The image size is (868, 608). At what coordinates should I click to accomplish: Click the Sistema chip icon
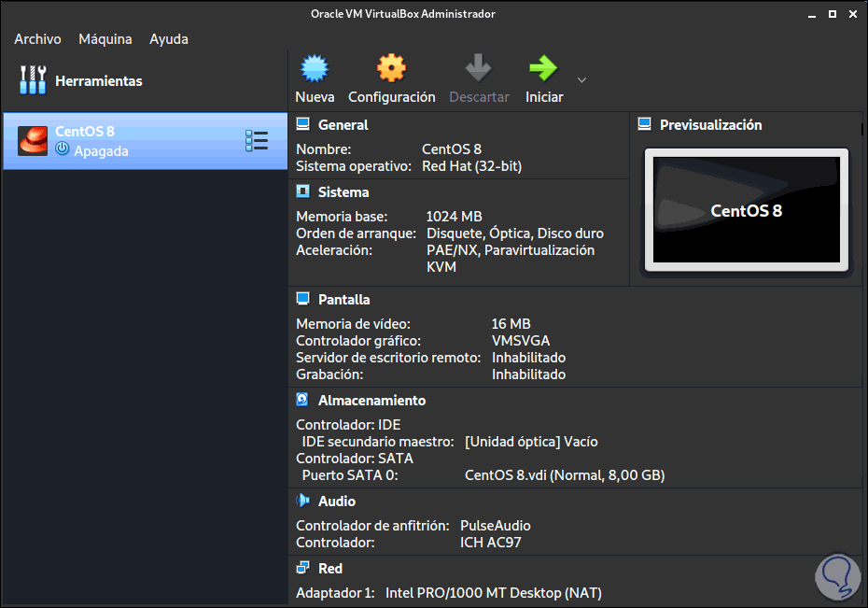coord(302,191)
